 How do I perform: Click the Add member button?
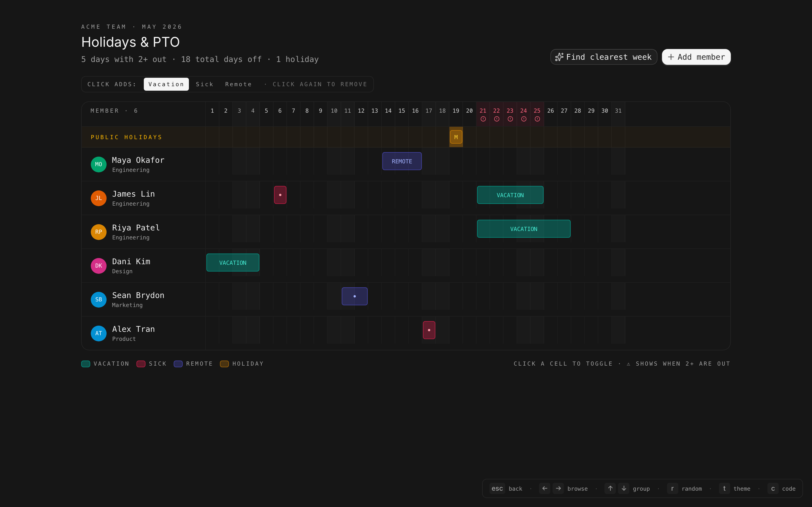[x=696, y=57]
